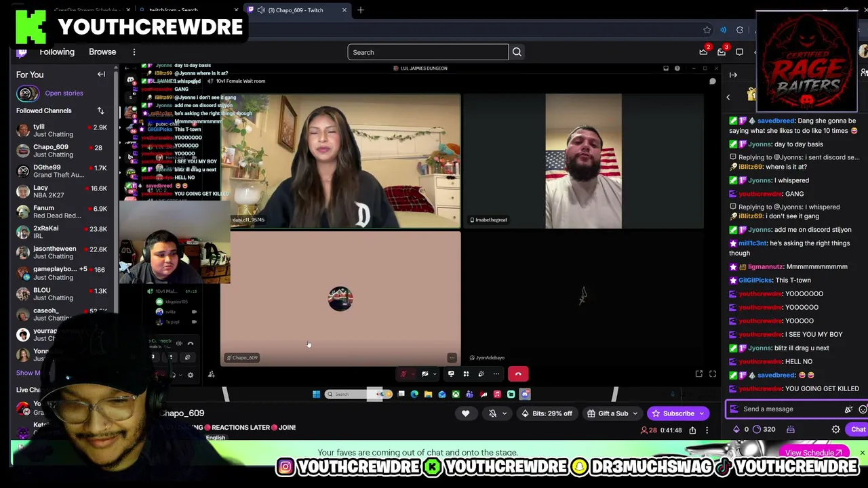
Task: Open stories link in sidebar
Action: [64, 93]
